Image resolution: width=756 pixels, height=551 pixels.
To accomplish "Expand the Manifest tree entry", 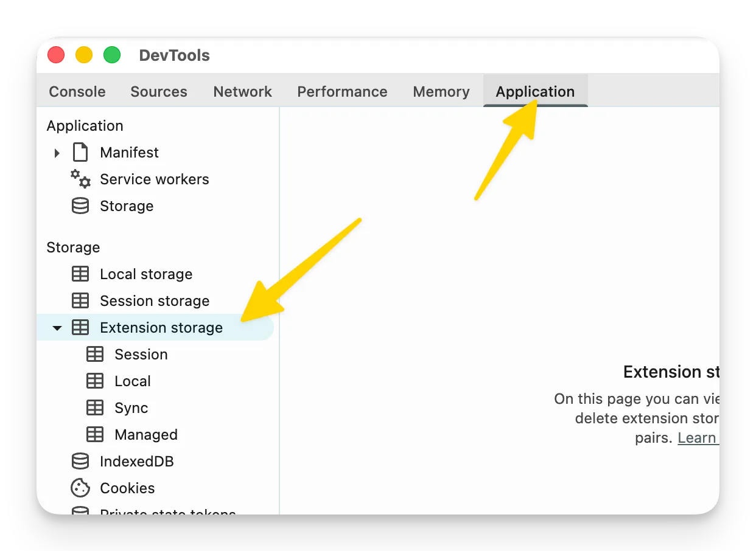I will point(57,153).
